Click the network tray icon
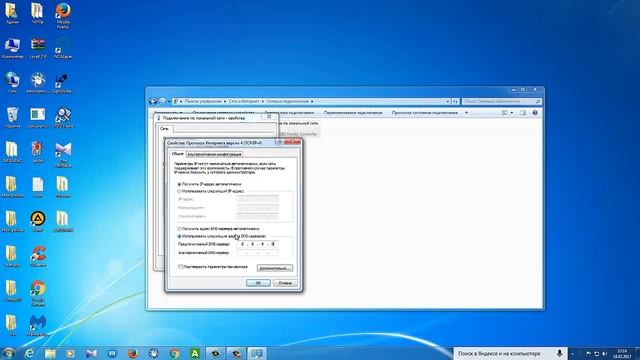Viewport: 640px width, 360px height. click(x=596, y=353)
